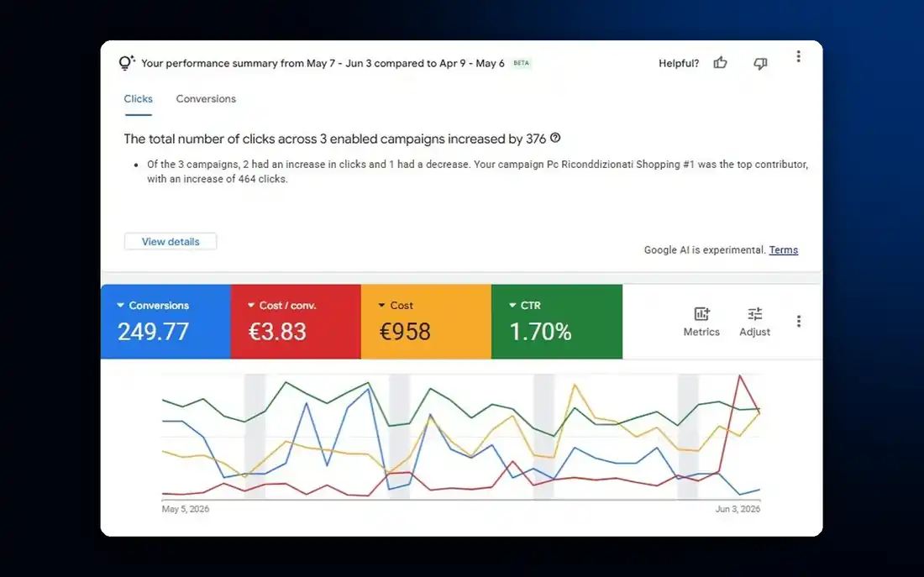Open the chart panel three-dot menu

point(799,321)
